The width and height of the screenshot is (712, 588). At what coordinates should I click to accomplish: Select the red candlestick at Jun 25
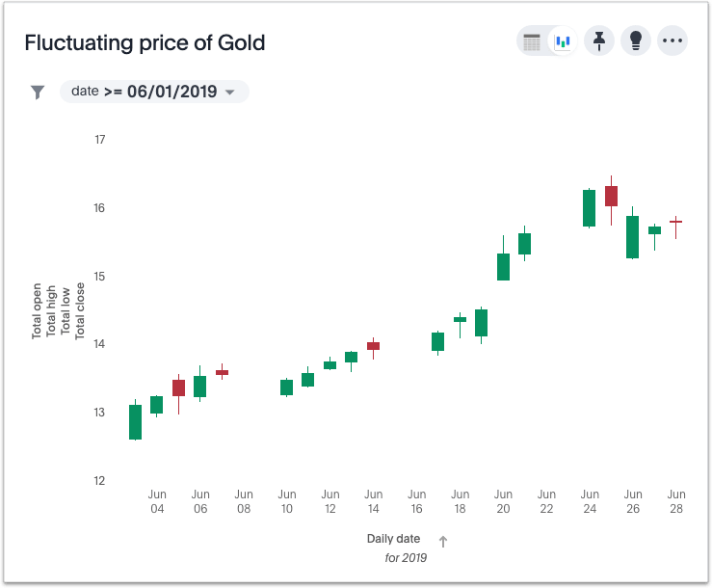(x=611, y=196)
